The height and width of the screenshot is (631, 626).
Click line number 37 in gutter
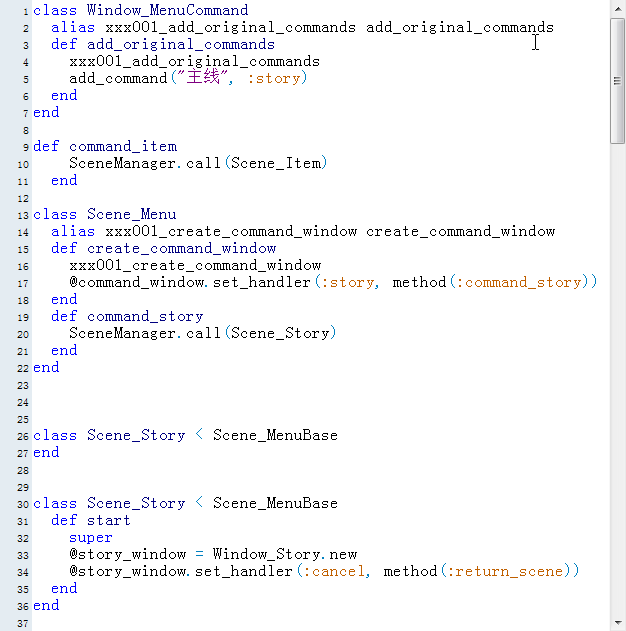[23, 624]
